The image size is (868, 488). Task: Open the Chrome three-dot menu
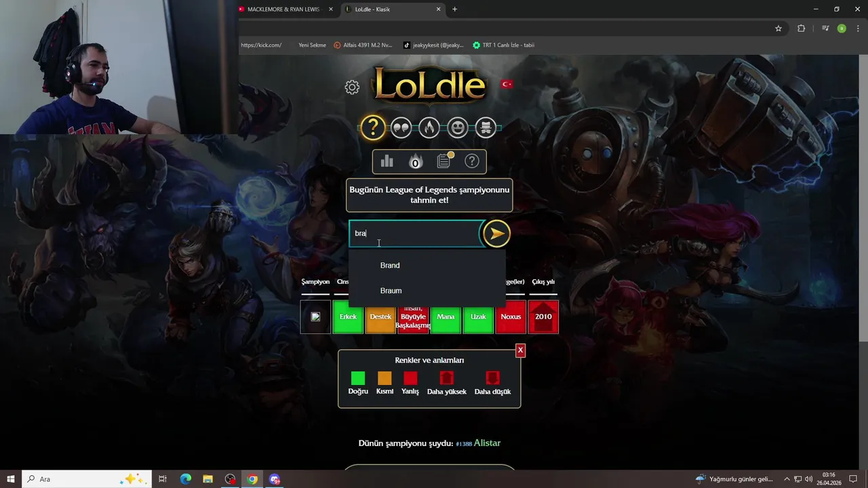click(x=858, y=28)
